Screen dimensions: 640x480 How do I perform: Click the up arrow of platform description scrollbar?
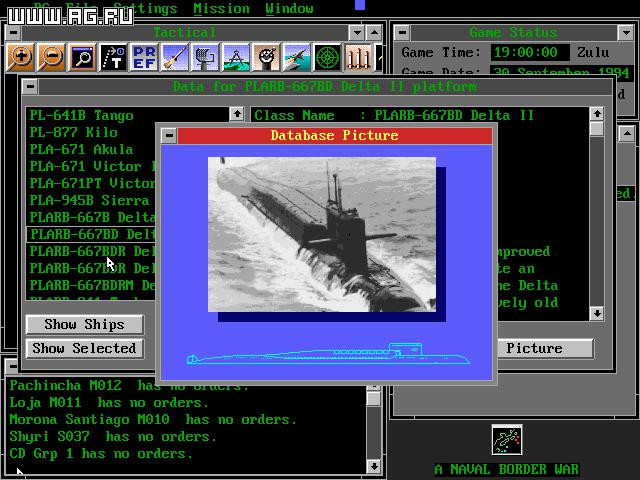pyautogui.click(x=597, y=113)
